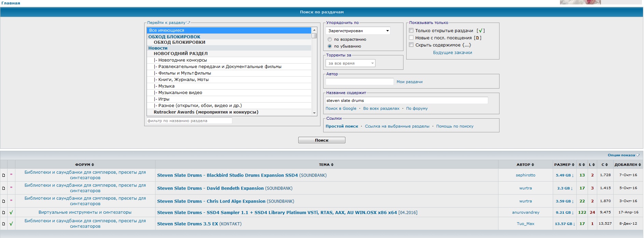Click the section list scroll-up arrow
Image resolution: width=644 pixels, height=238 pixels.
[x=314, y=30]
